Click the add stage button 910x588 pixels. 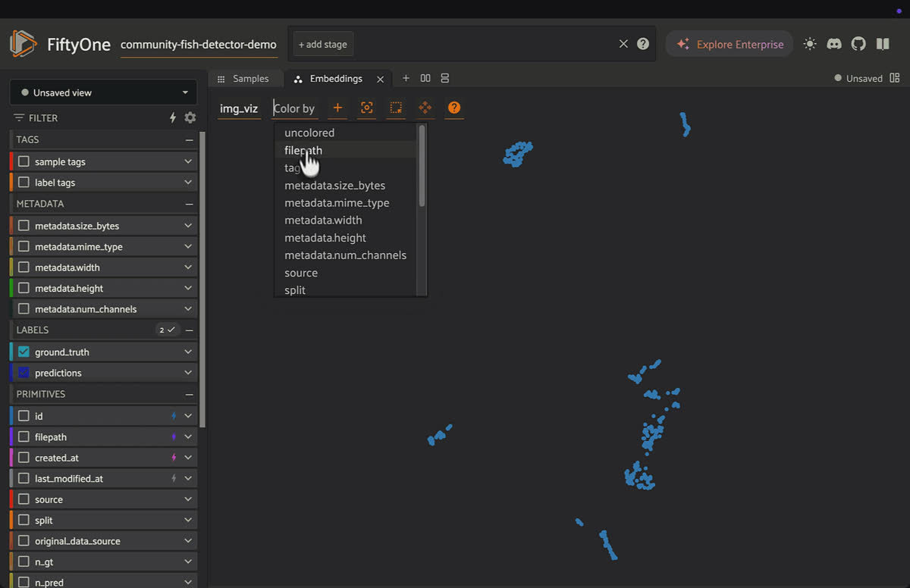pyautogui.click(x=322, y=44)
